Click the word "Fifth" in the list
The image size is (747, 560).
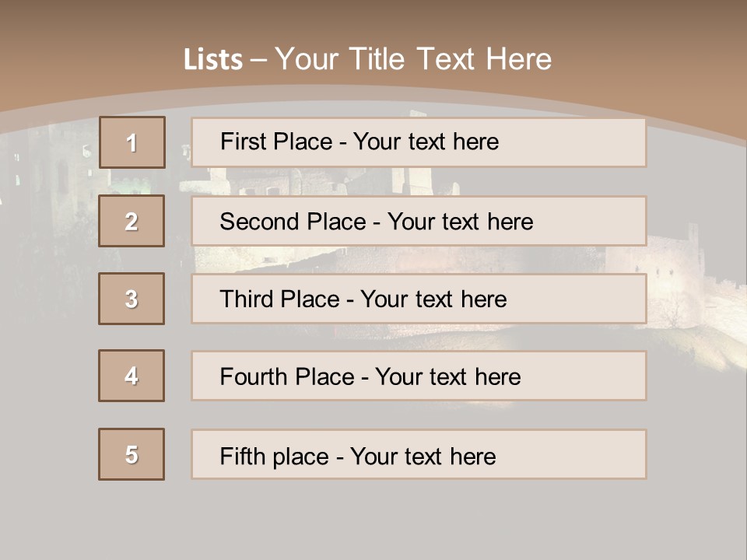[242, 456]
